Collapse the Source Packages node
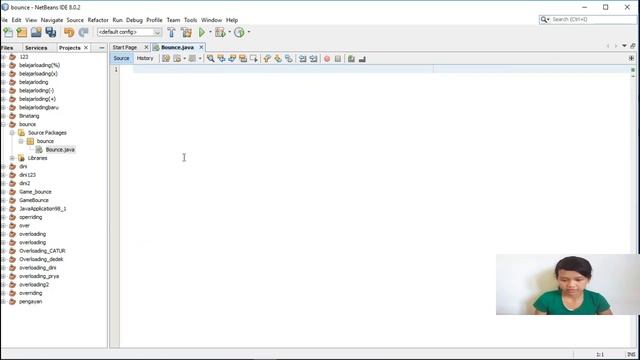 click(12, 133)
